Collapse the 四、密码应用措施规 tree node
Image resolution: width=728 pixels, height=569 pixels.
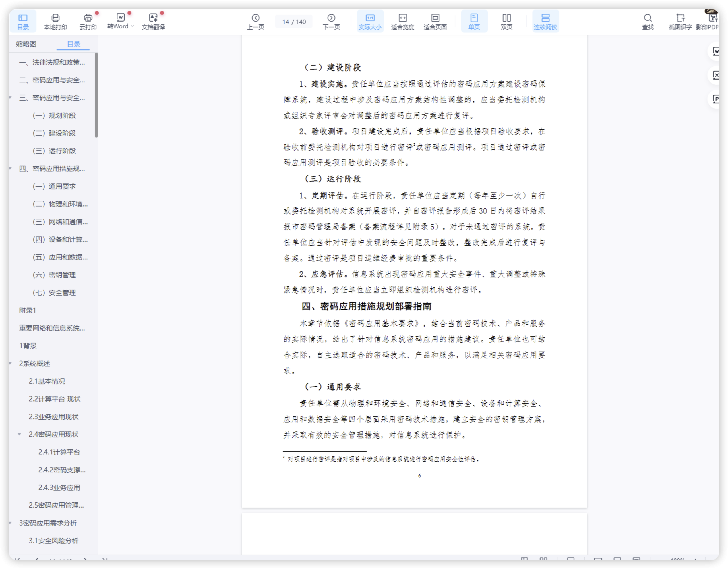coord(10,169)
